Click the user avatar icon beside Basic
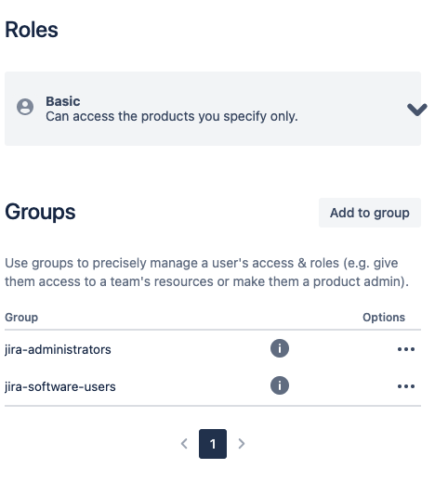Screen dimensions: 448x495 coord(25,107)
